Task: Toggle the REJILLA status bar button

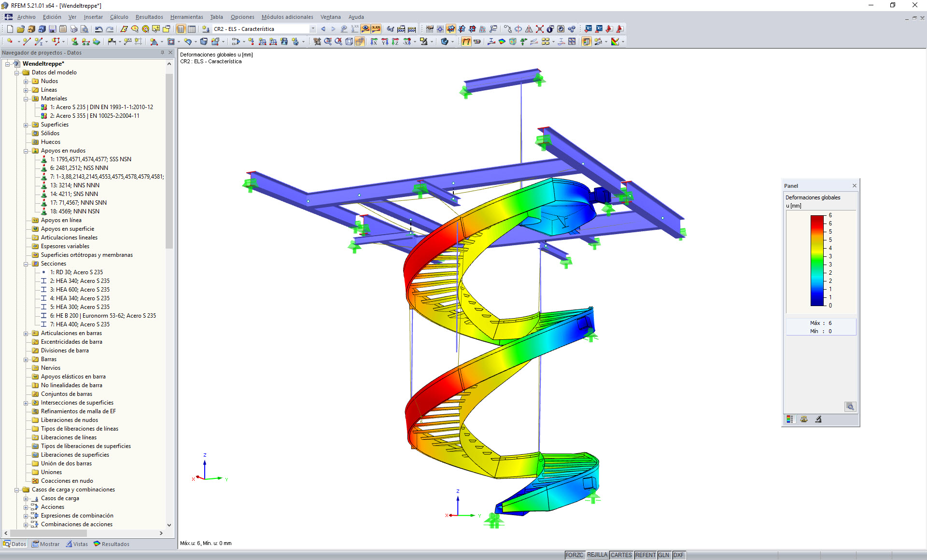Action: [597, 555]
